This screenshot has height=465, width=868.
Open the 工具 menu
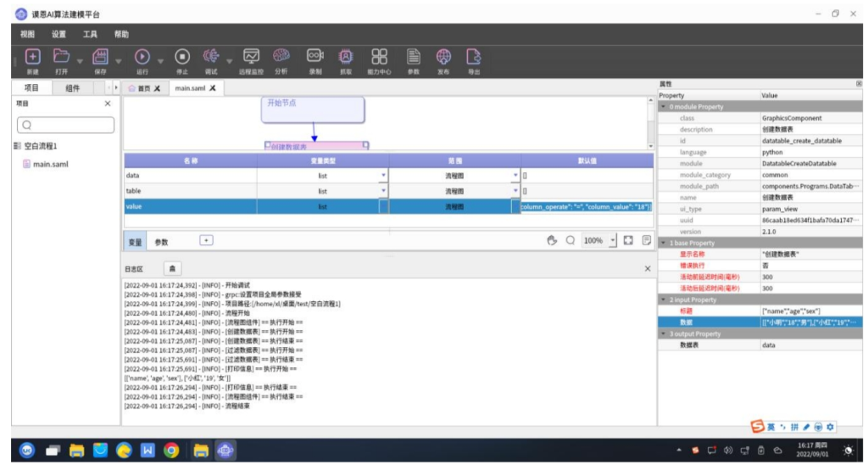tap(90, 34)
